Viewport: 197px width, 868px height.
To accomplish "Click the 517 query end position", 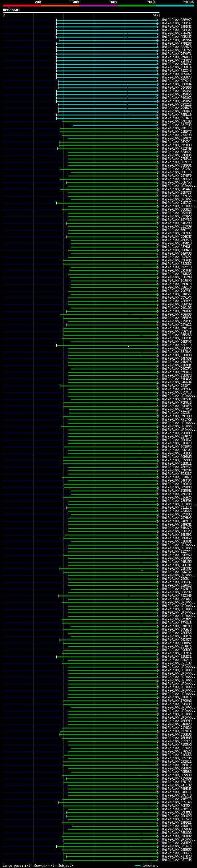I will click(x=155, y=15).
